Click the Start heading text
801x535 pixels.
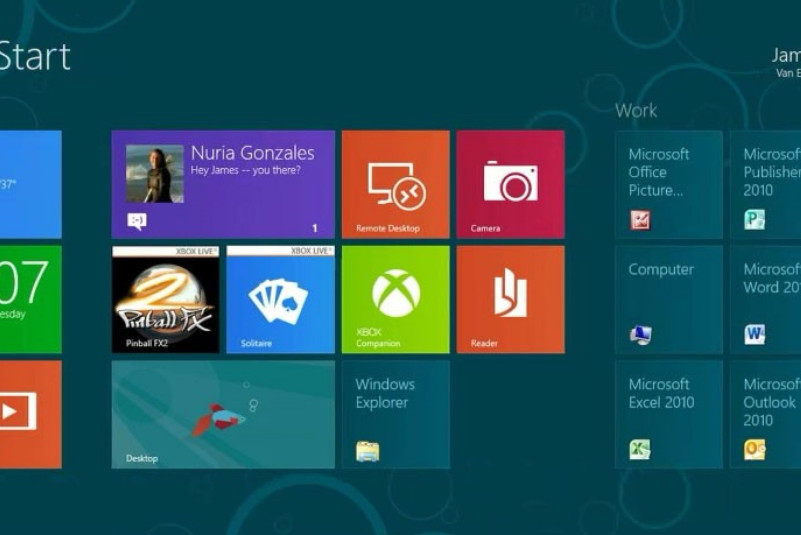35,56
